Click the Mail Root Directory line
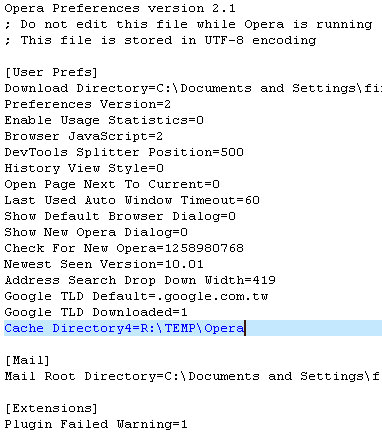This screenshot has width=382, height=434. pyautogui.click(x=193, y=376)
